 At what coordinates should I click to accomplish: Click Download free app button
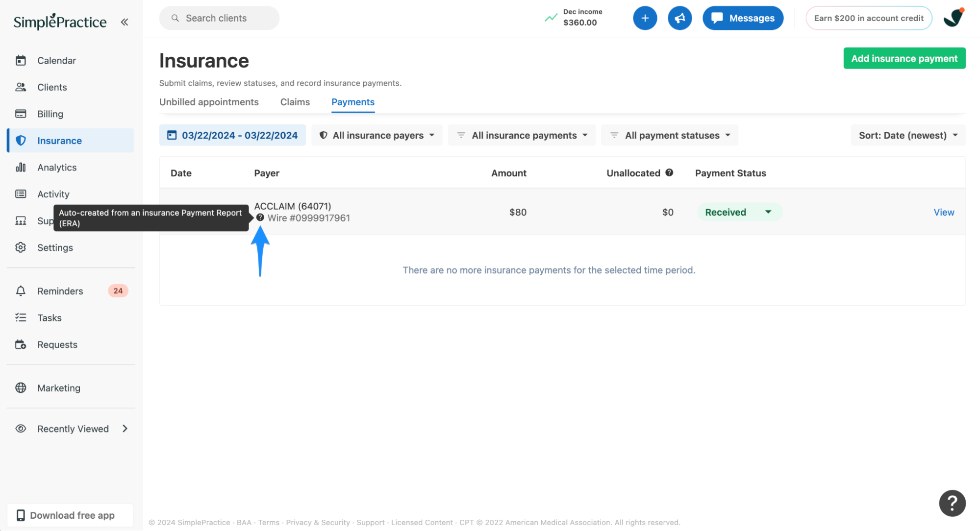70,515
